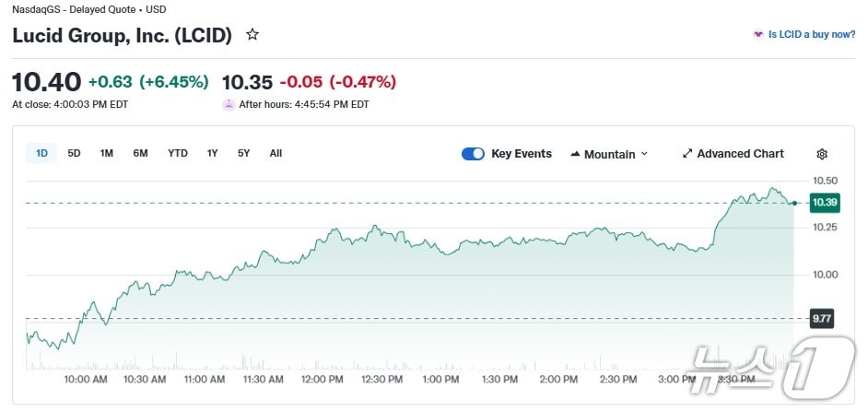Image resolution: width=868 pixels, height=412 pixels.
Task: Click the 9.77 previous close label
Action: coord(821,319)
